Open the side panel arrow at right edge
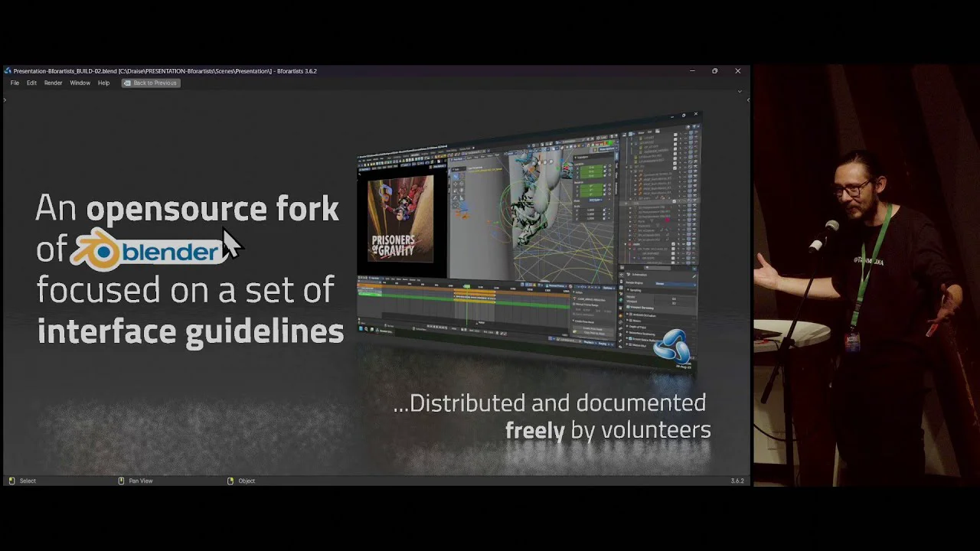Image resolution: width=980 pixels, height=551 pixels. point(748,99)
